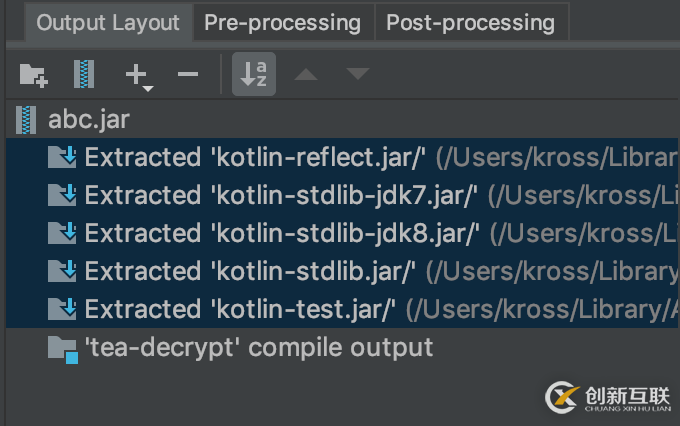
Task: Select Extracted 'kotlin-stdlib-jdk7.jar/' entry
Action: click(281, 195)
